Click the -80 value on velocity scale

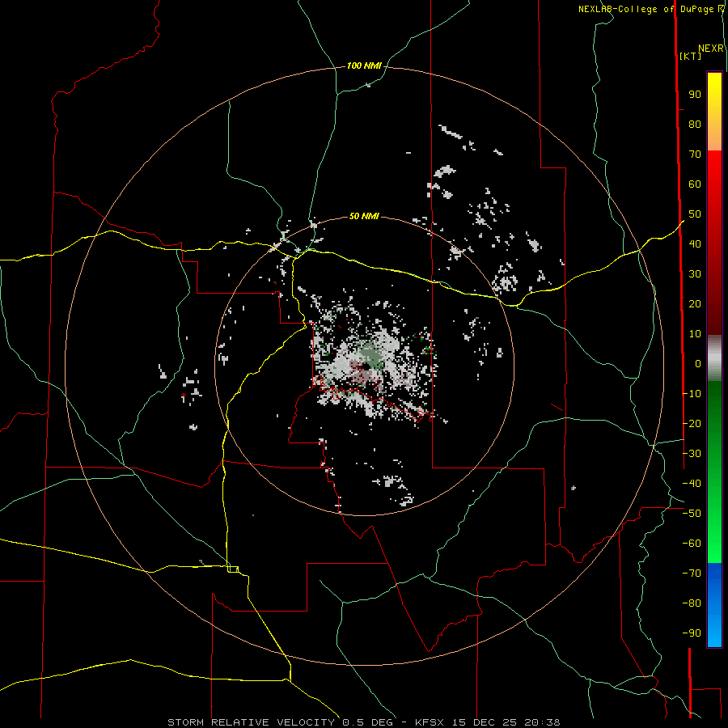click(692, 603)
